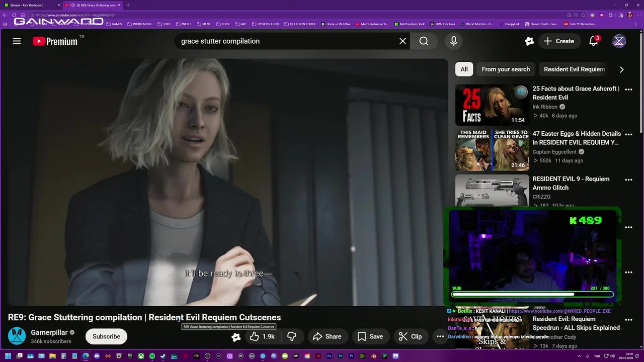Open the EPSTEIN CODEX bookmarks folder
The width and height of the screenshot is (644, 362).
coord(265,24)
